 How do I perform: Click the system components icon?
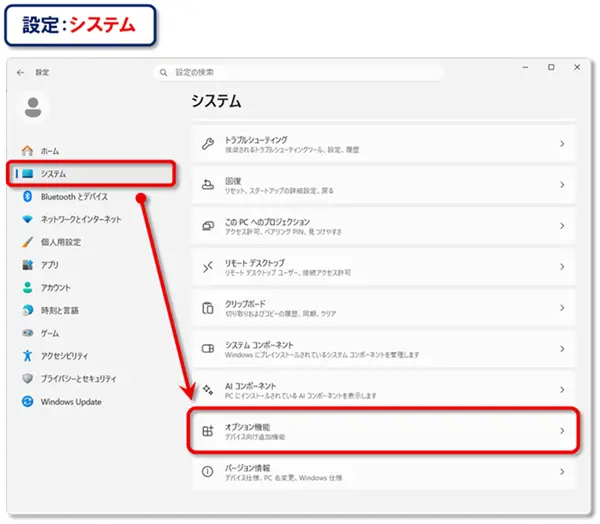point(208,349)
